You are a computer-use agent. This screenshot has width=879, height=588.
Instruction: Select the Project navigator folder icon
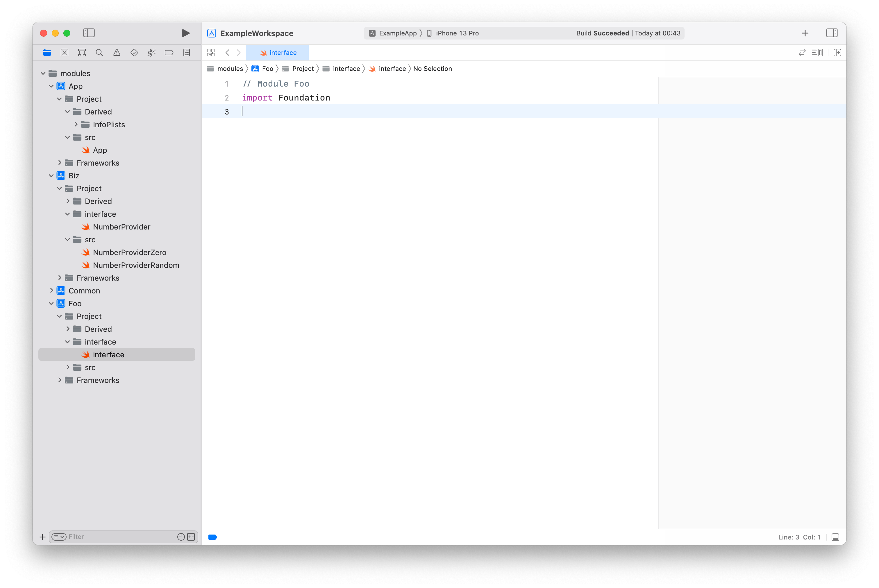click(x=47, y=53)
